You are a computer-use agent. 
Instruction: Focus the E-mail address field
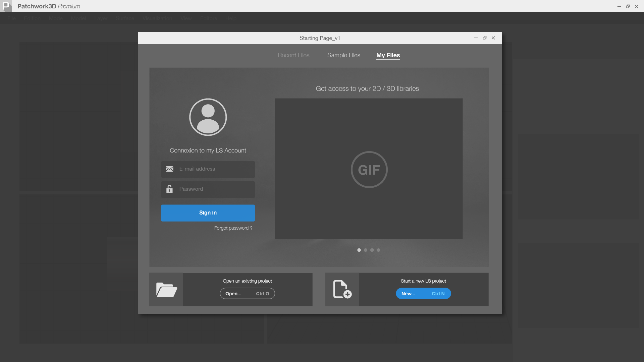point(208,169)
